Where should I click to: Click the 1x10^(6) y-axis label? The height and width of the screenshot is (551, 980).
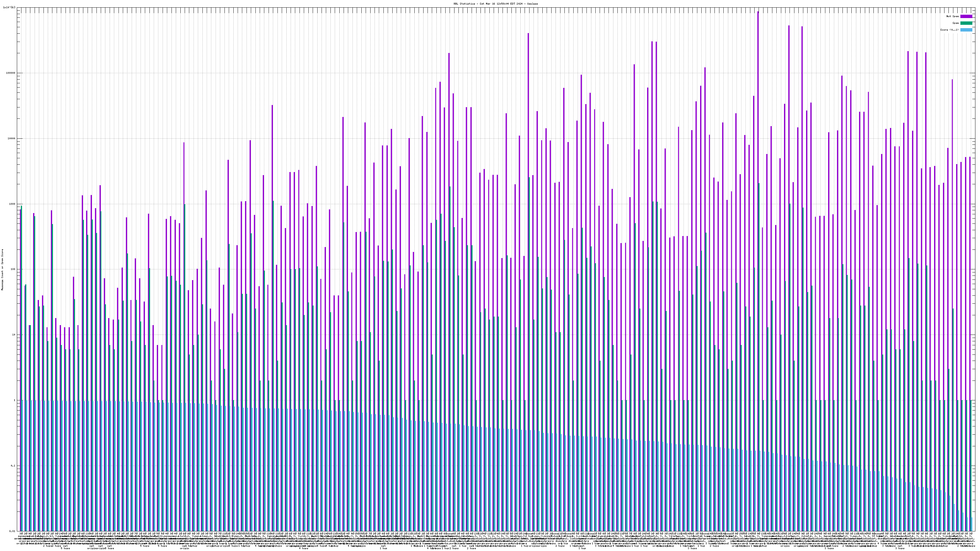tap(9, 7)
